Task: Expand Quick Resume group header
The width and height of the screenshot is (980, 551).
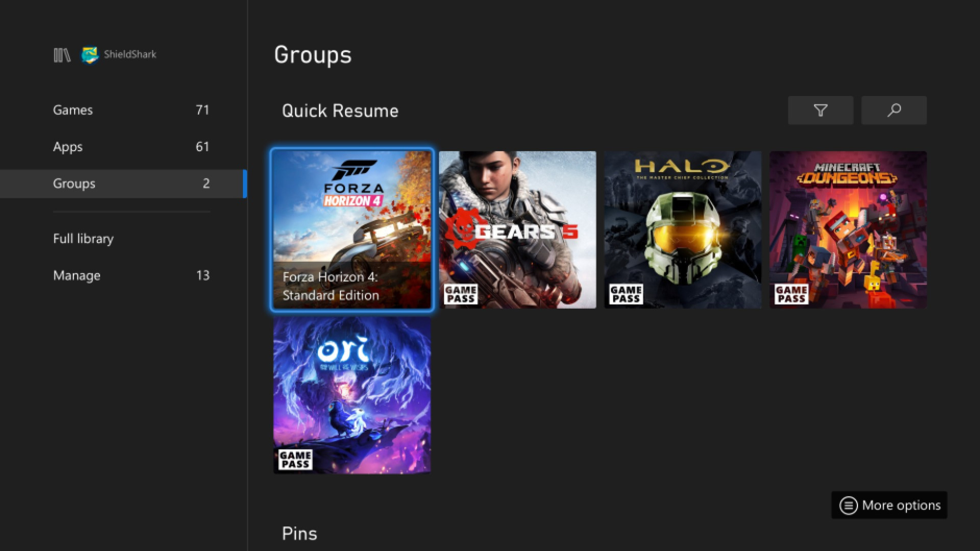Action: (x=340, y=110)
